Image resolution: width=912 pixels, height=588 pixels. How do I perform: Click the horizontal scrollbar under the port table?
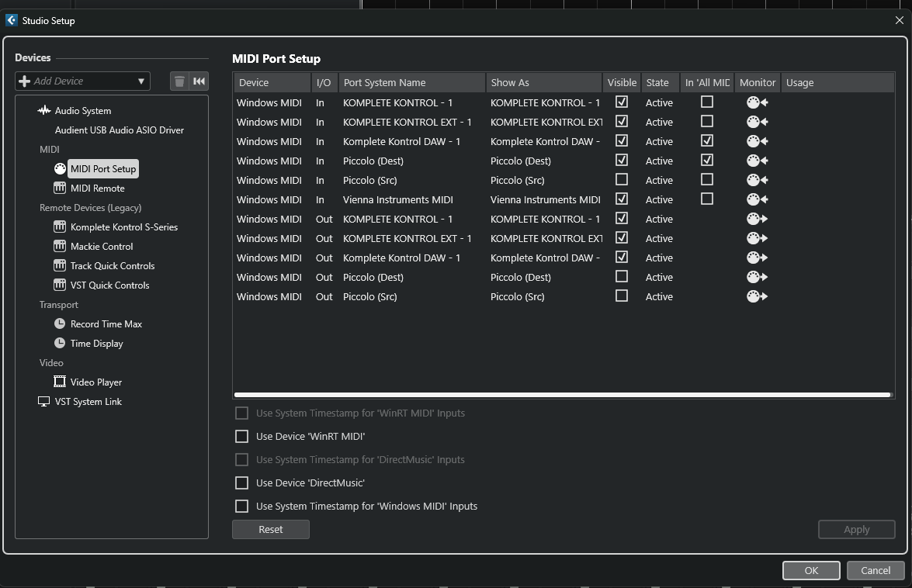click(563, 396)
